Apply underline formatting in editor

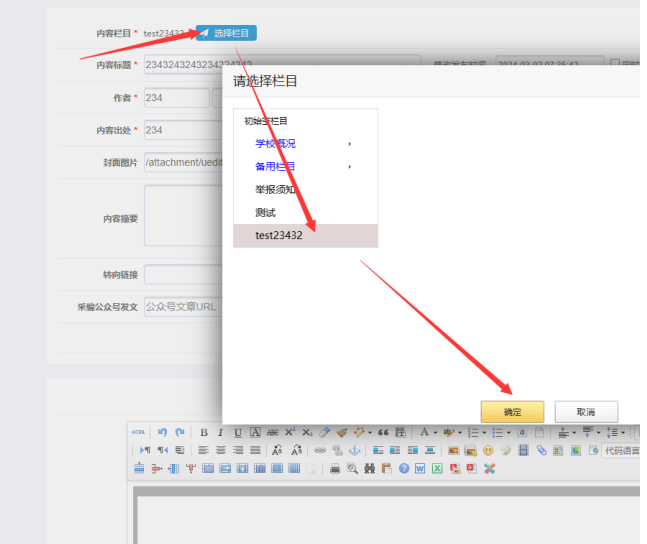pyautogui.click(x=237, y=432)
